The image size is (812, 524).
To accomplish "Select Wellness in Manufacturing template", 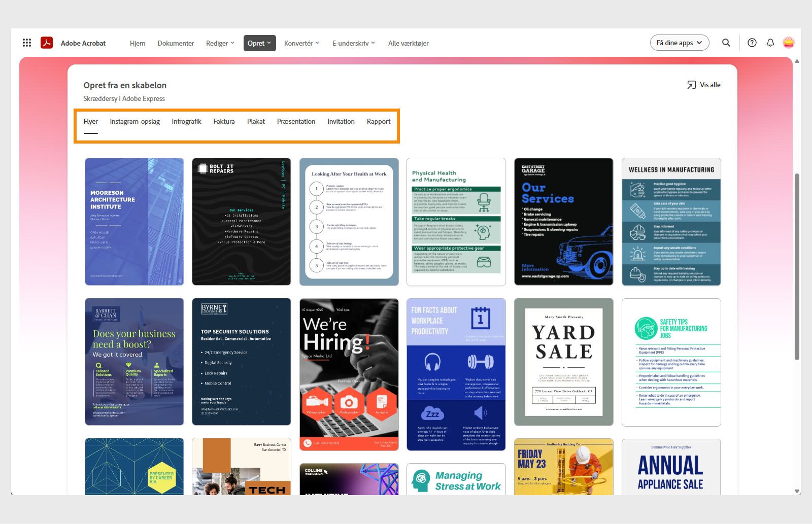I will [671, 222].
